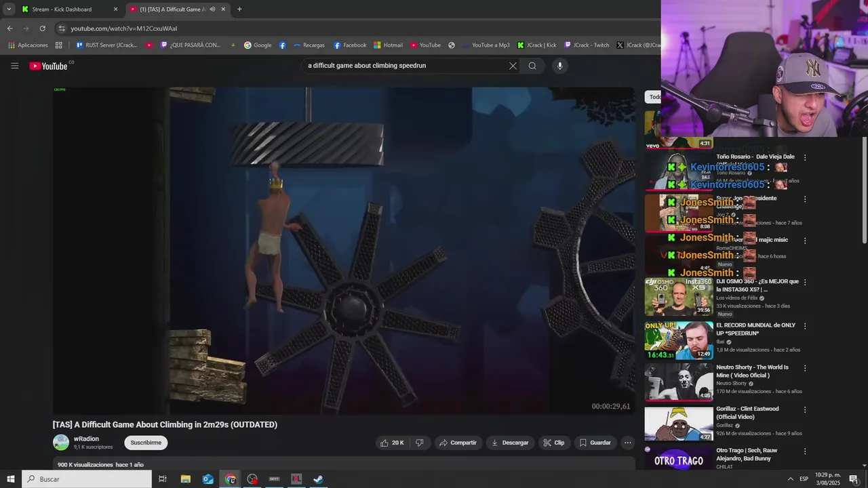Open a new browser tab
This screenshot has height=488, width=868.
239,9
